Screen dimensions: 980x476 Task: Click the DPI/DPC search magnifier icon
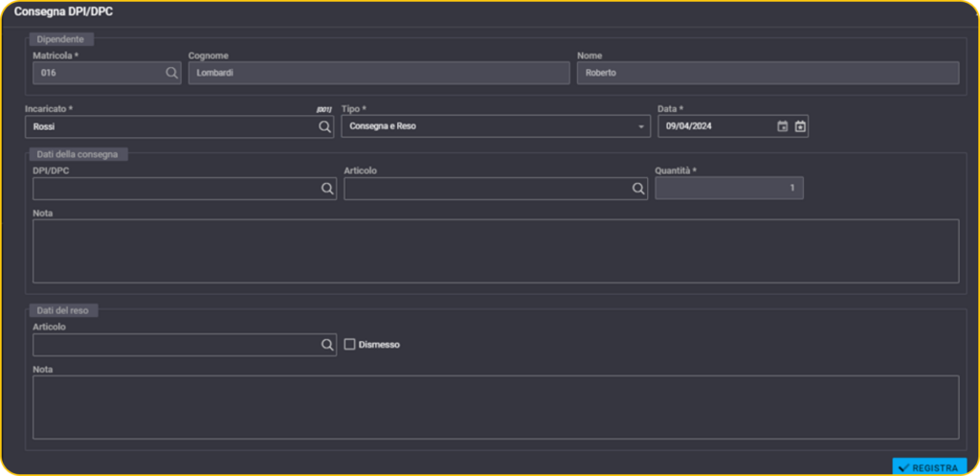point(327,189)
